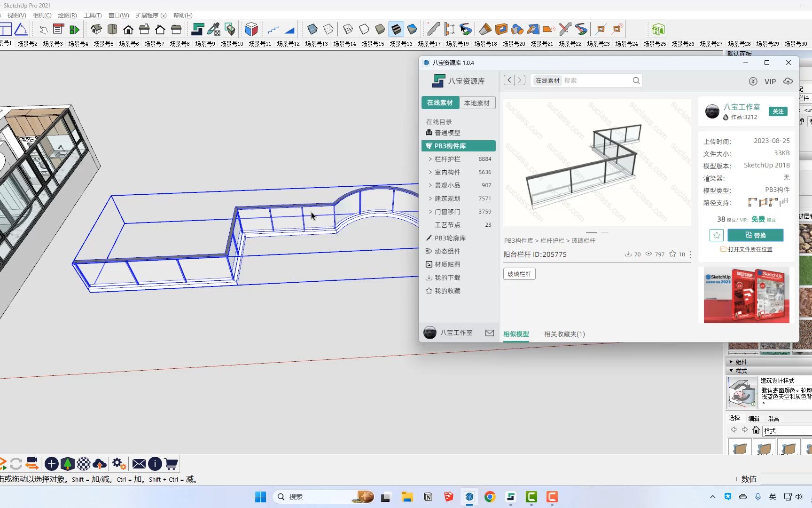
Task: Click the red-blue cube toolbar icon
Action: [x=251, y=29]
